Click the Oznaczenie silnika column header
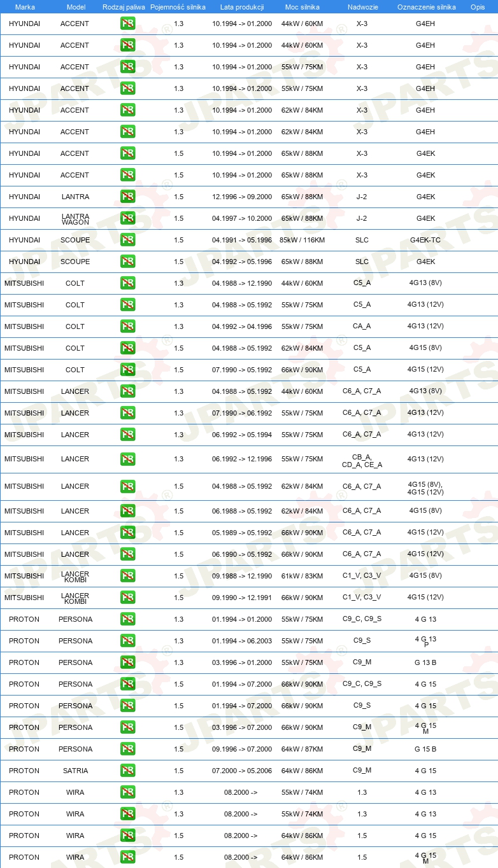The image size is (498, 868). click(x=426, y=7)
